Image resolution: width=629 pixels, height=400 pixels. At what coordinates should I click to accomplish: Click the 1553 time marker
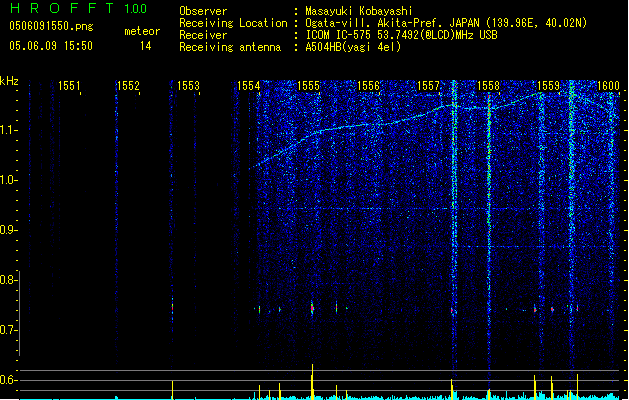pyautogui.click(x=188, y=86)
